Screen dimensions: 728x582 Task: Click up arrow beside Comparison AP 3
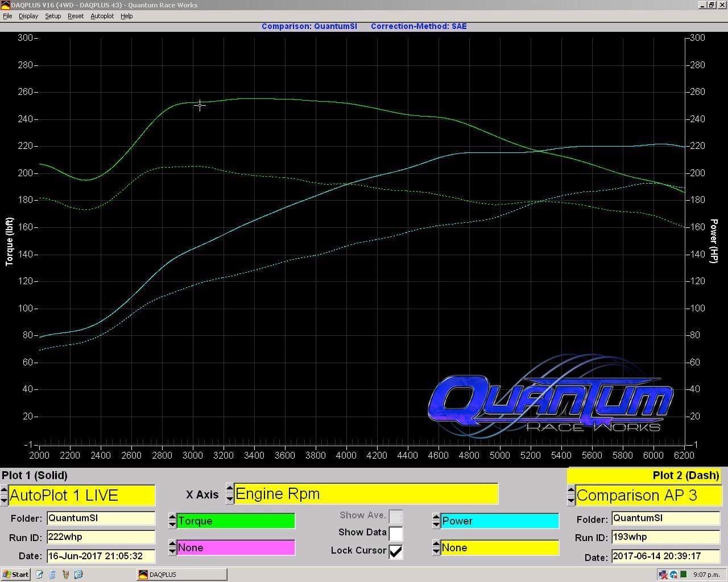[x=570, y=490]
